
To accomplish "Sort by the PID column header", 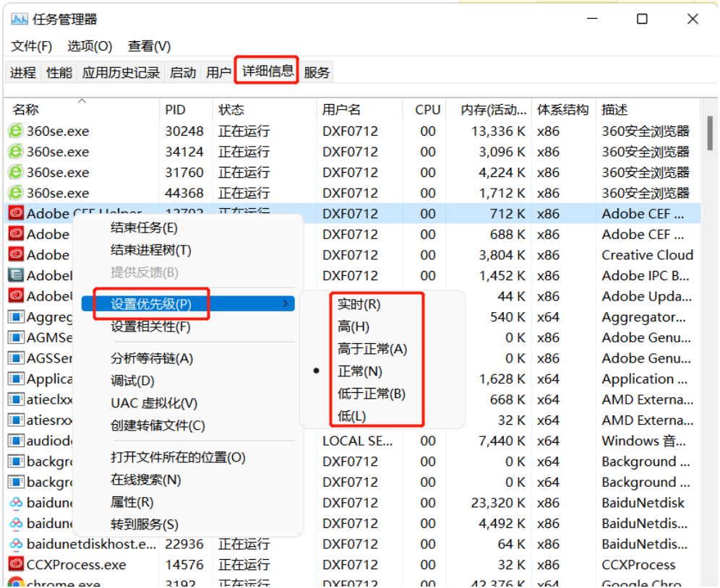I will click(x=186, y=109).
